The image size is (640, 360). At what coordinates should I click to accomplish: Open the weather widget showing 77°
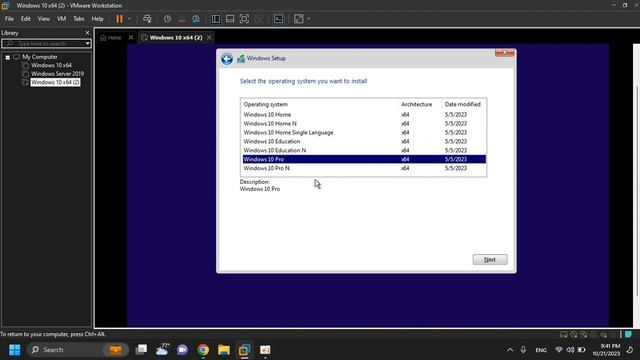tap(162, 350)
